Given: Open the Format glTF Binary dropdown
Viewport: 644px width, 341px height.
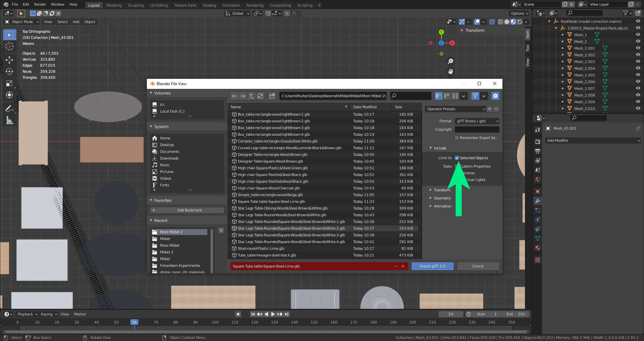Looking at the screenshot, I should (x=477, y=121).
